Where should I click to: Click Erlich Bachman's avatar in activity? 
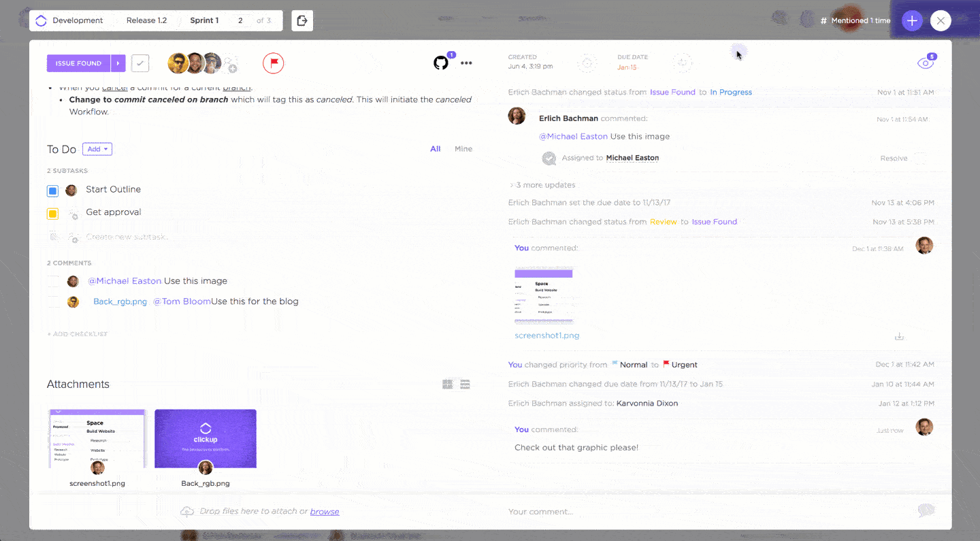point(517,116)
